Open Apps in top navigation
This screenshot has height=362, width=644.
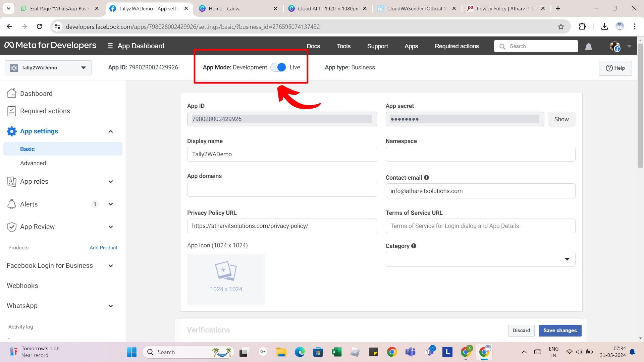411,46
